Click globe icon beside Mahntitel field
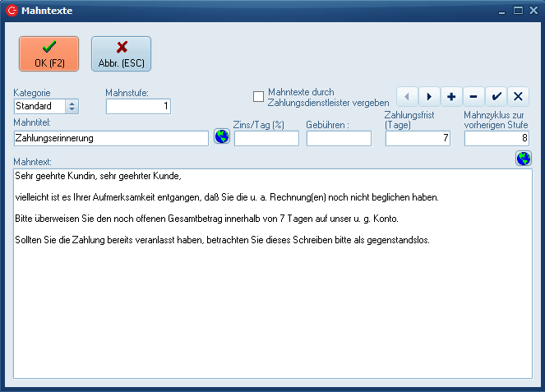The width and height of the screenshot is (545, 392). point(221,137)
